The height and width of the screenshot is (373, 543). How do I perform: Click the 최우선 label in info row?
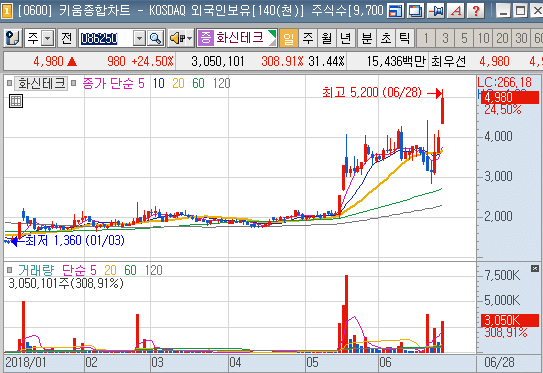tap(448, 62)
